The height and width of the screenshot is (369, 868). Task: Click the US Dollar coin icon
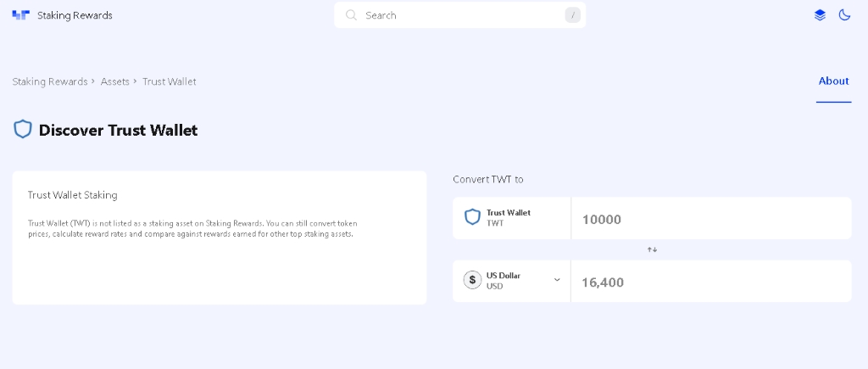[x=472, y=280]
